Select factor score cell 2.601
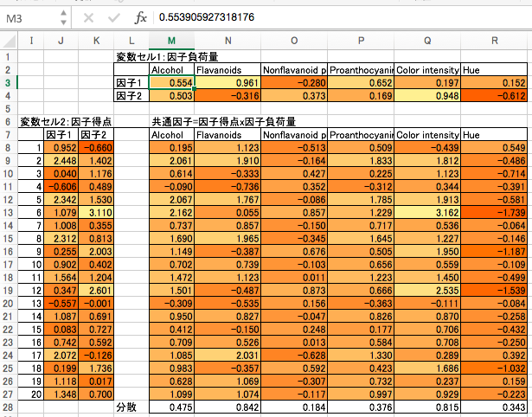 tap(96, 291)
